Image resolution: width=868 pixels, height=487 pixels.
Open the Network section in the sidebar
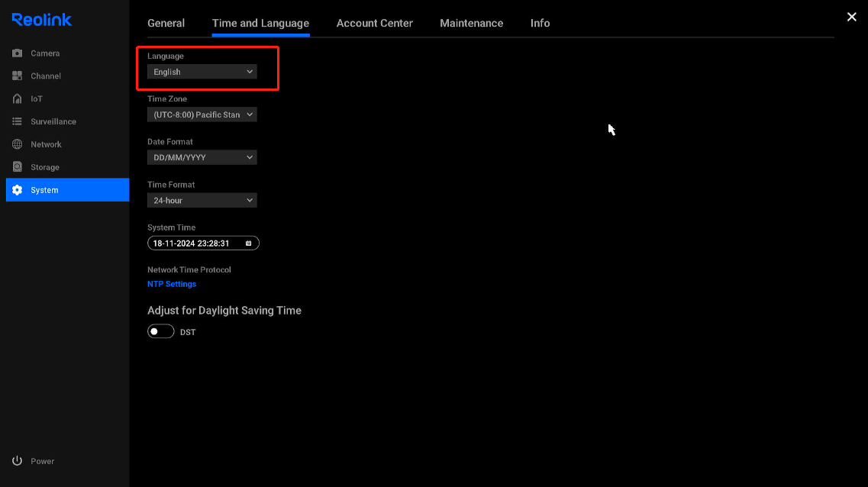(67, 144)
